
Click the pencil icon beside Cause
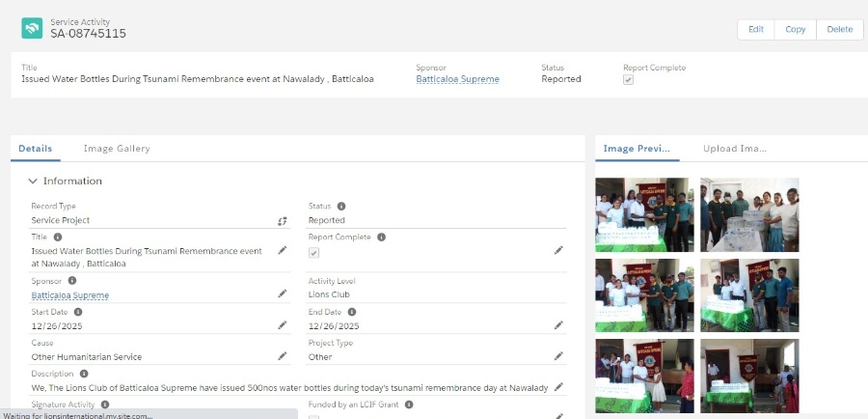(x=283, y=356)
